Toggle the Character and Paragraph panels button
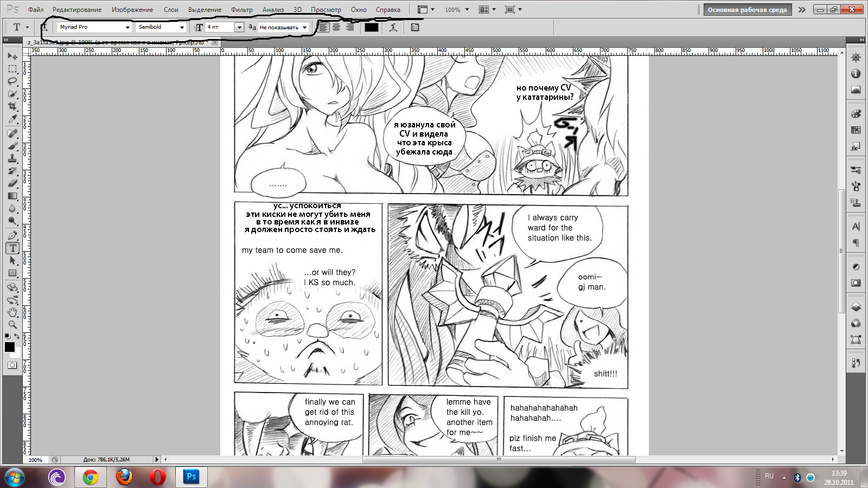868x488 pixels. (x=415, y=27)
